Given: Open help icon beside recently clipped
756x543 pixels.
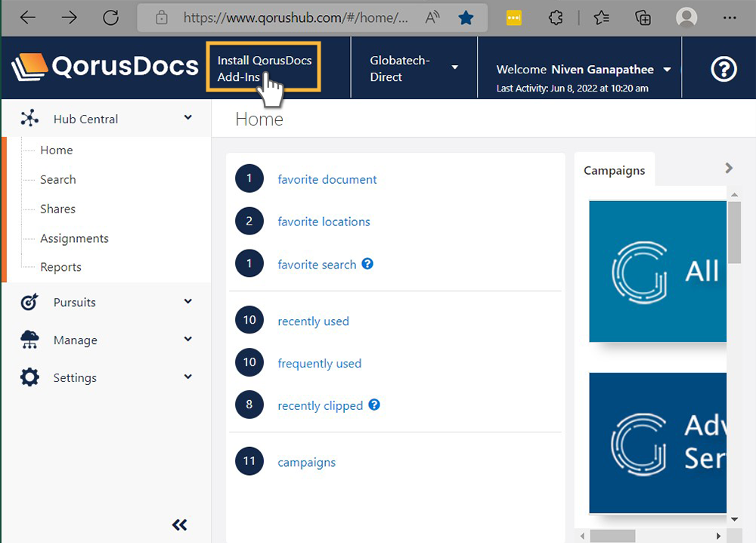Looking at the screenshot, I should coord(374,405).
